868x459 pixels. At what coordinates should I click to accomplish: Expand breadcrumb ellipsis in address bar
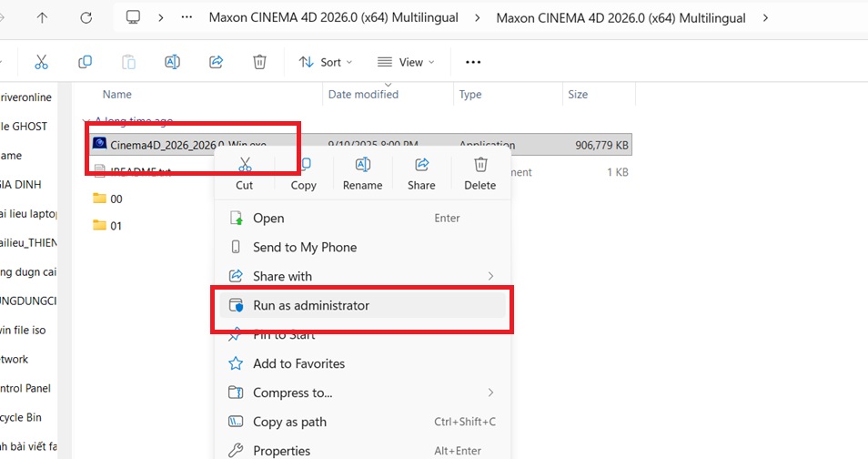(x=187, y=17)
